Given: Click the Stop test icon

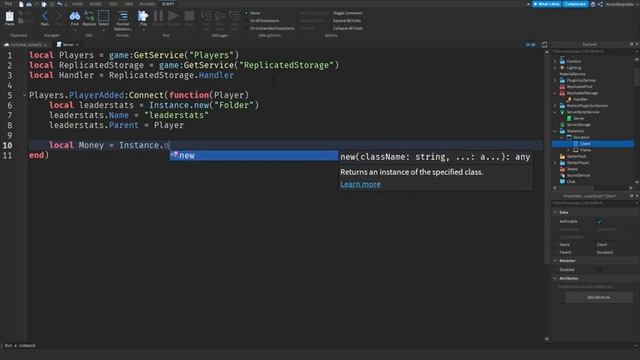Looking at the screenshot, I should [x=189, y=16].
